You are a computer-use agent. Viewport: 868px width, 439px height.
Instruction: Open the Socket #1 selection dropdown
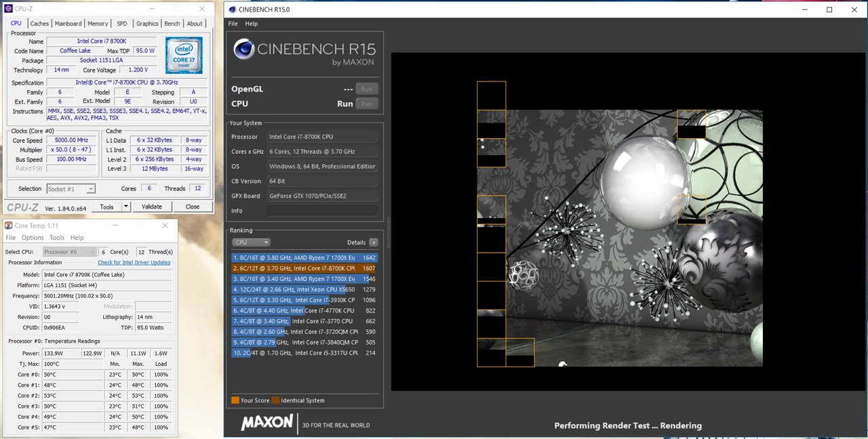click(71, 189)
